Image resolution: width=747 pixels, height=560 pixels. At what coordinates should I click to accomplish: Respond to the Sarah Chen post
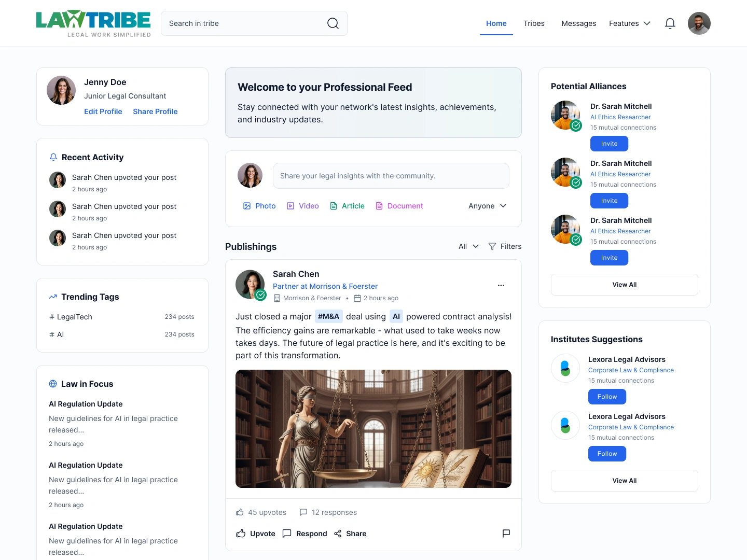tap(305, 534)
